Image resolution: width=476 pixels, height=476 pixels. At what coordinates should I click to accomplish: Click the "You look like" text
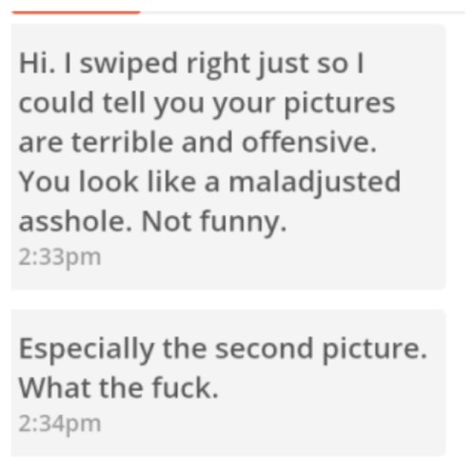coord(108,182)
